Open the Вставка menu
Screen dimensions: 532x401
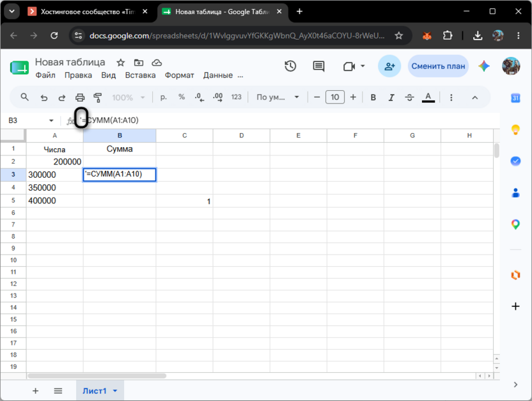pos(140,75)
